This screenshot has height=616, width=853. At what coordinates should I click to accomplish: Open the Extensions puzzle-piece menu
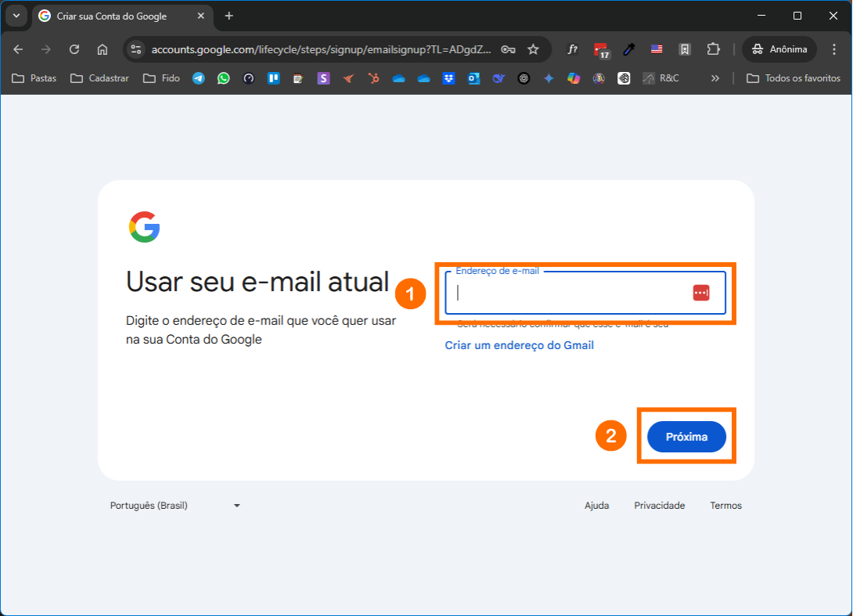(713, 49)
